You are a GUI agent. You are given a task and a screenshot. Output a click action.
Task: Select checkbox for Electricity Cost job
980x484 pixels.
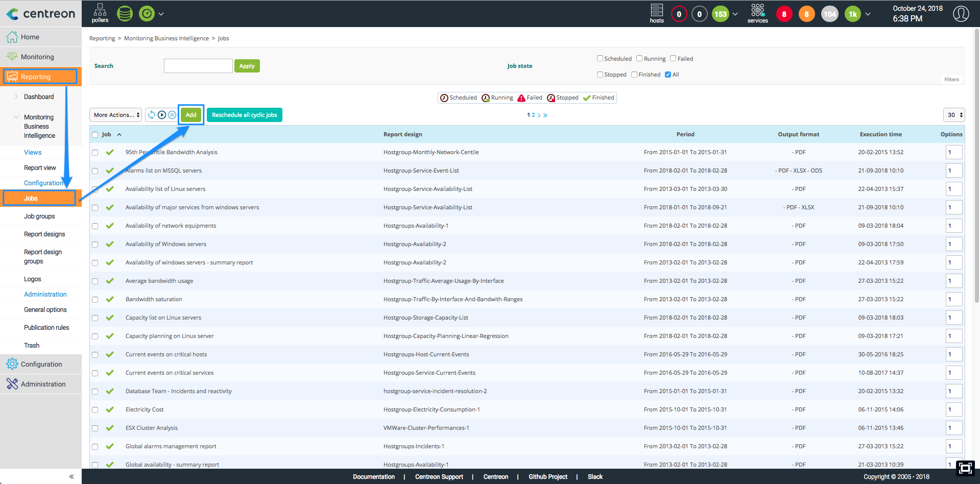95,410
